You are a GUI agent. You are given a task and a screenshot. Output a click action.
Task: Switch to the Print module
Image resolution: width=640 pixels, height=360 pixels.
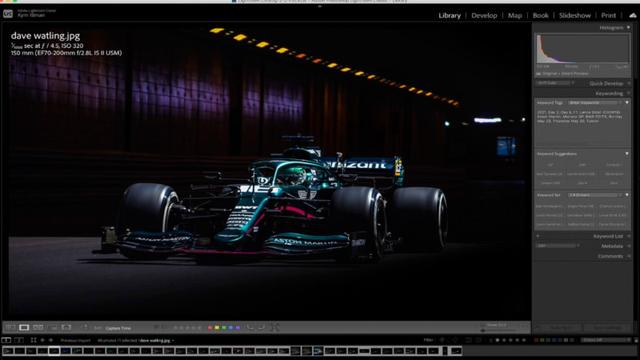point(608,15)
